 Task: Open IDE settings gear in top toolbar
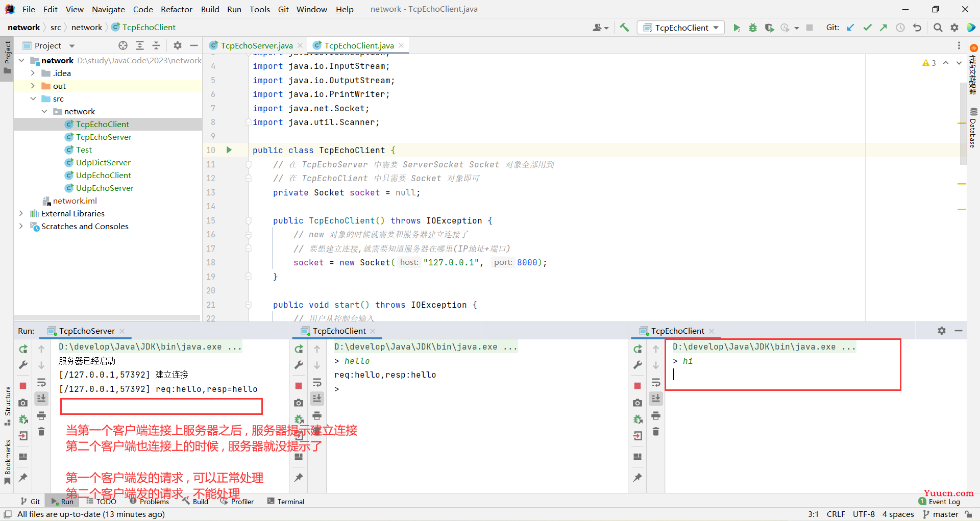pyautogui.click(x=954, y=28)
